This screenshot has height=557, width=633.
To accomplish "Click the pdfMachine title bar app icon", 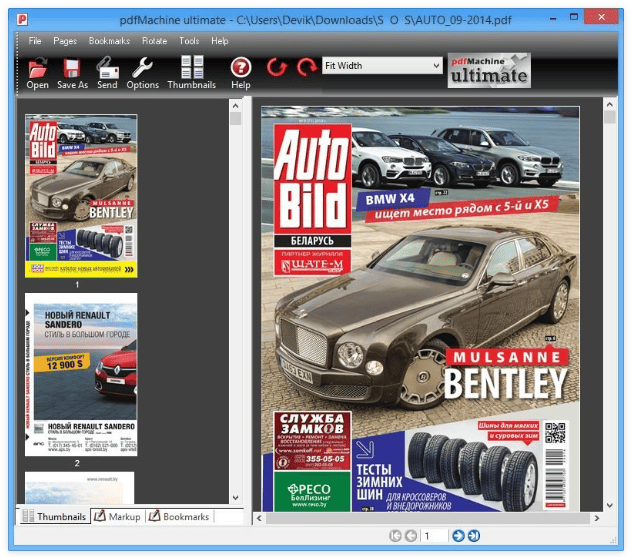I will pos(22,19).
